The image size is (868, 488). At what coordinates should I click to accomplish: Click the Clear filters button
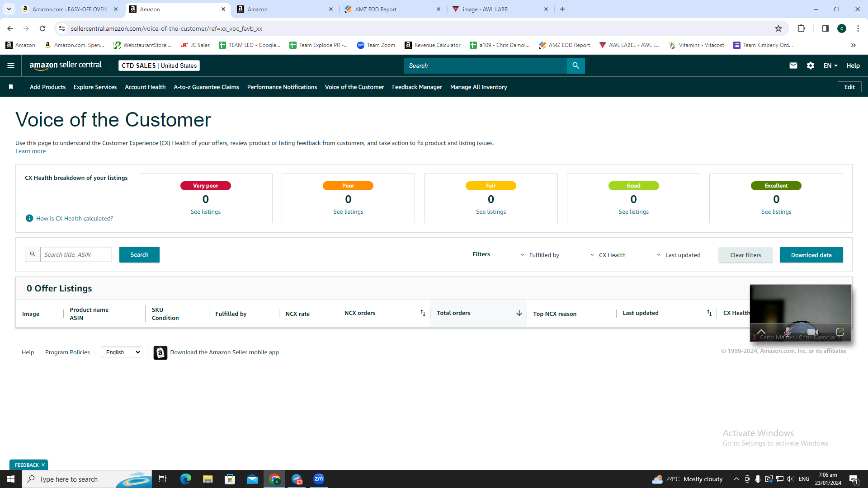coord(745,255)
